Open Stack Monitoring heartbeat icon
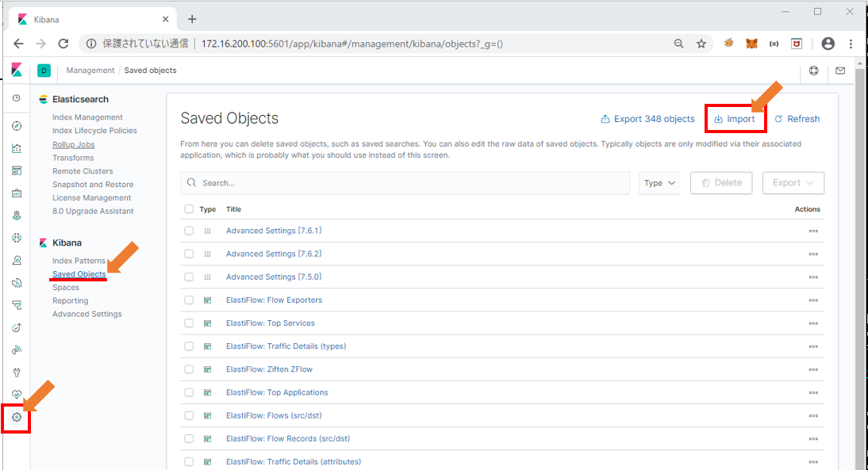Viewport: 868px width, 470px height. click(x=17, y=395)
